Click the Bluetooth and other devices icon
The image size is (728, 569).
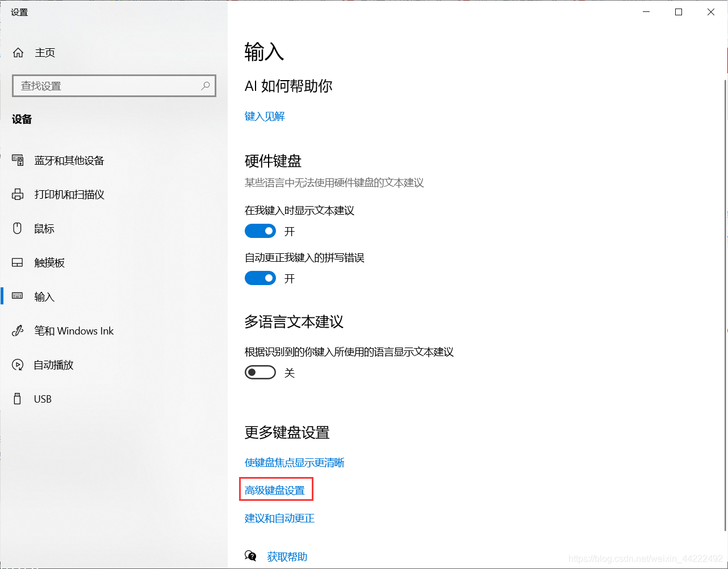18,161
